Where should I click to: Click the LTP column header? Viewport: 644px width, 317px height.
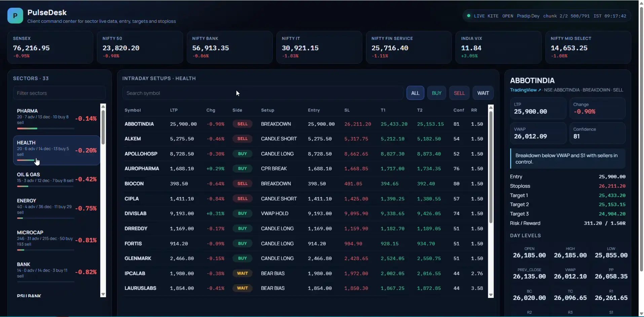coord(174,110)
